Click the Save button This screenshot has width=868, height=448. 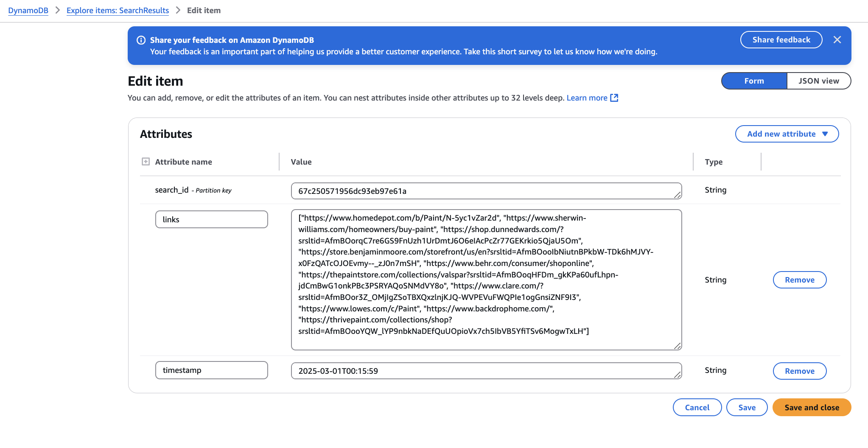(x=747, y=408)
